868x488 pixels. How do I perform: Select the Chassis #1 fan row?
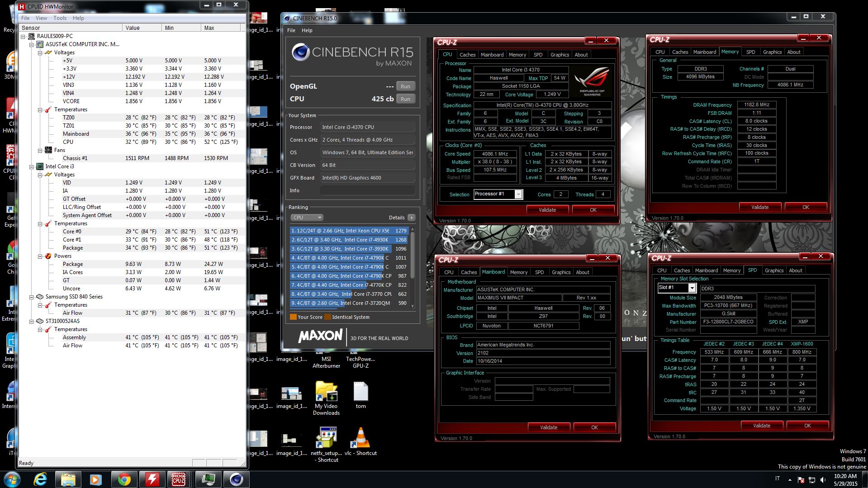coord(131,158)
